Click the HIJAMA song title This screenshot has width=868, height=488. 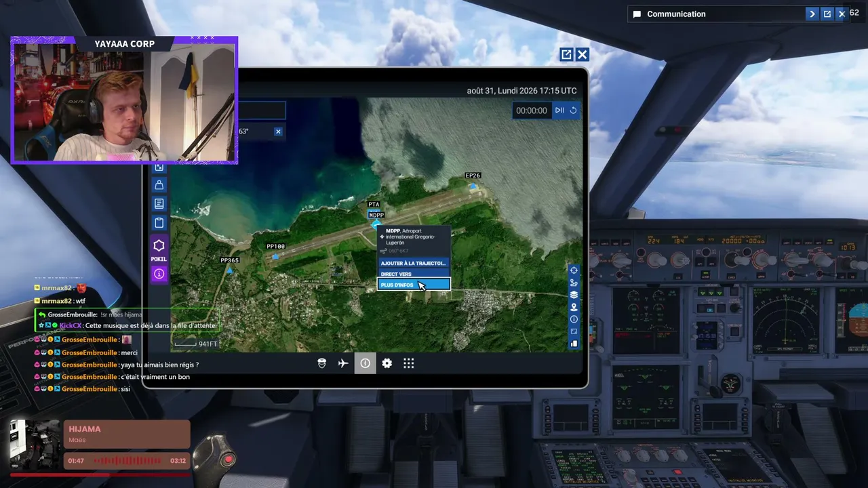85,429
